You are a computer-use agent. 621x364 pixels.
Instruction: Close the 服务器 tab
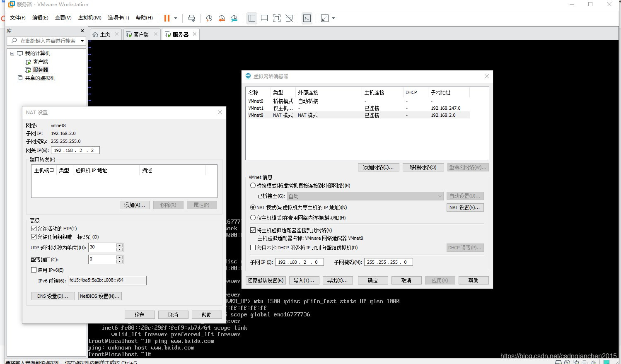(195, 34)
